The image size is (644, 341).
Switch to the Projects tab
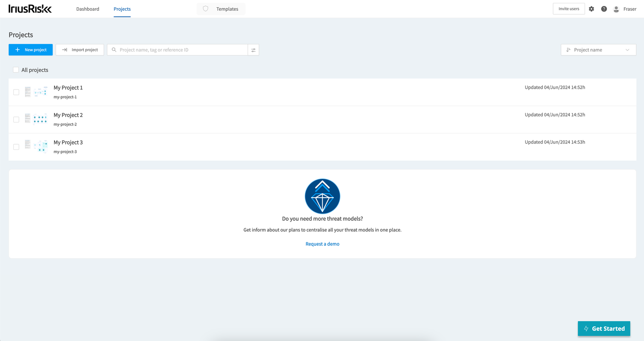122,9
